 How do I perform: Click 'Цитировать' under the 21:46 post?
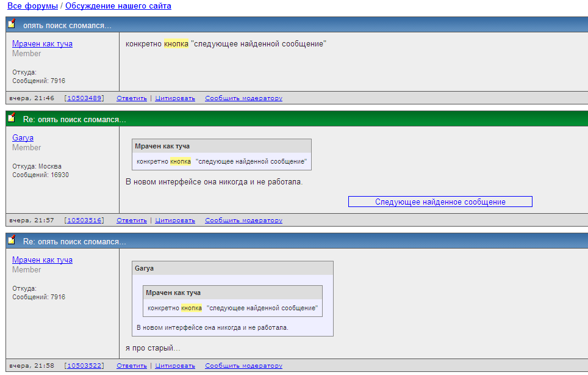pyautogui.click(x=175, y=98)
